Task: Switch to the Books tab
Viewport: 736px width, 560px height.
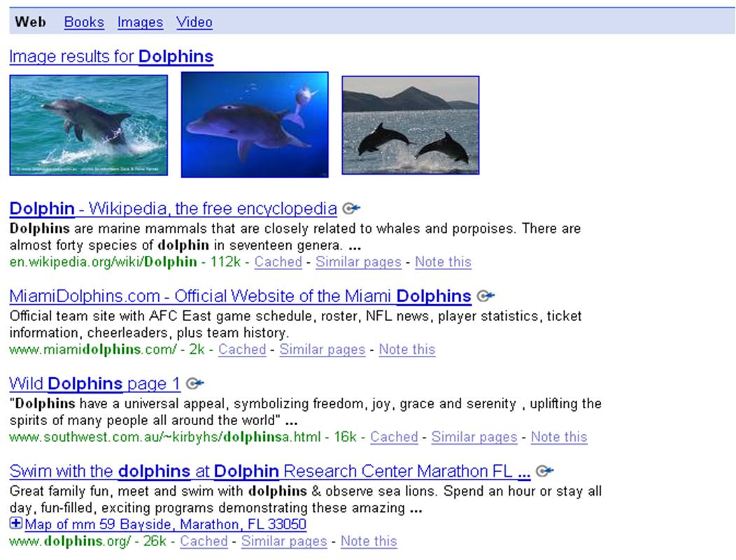Action: (84, 22)
